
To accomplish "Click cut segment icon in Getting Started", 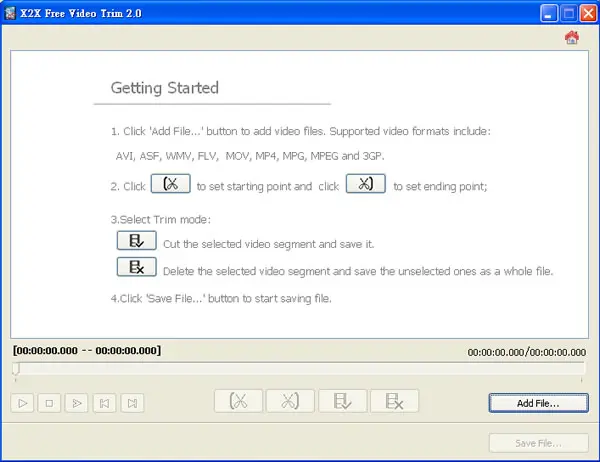I will point(137,240).
